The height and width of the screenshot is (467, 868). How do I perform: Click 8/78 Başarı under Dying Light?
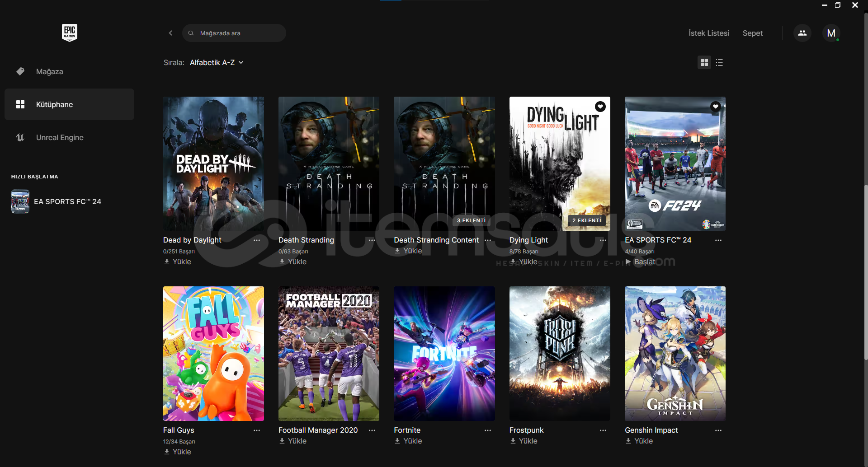(x=524, y=252)
